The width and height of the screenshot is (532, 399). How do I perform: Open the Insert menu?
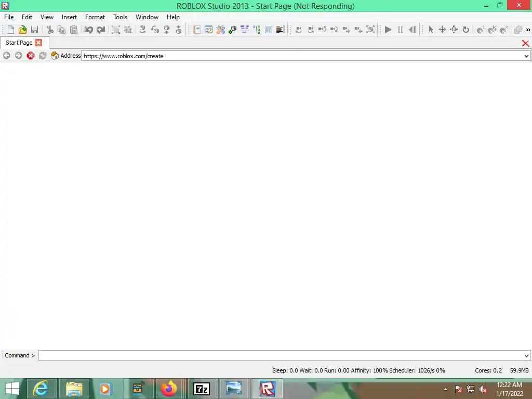coord(69,17)
